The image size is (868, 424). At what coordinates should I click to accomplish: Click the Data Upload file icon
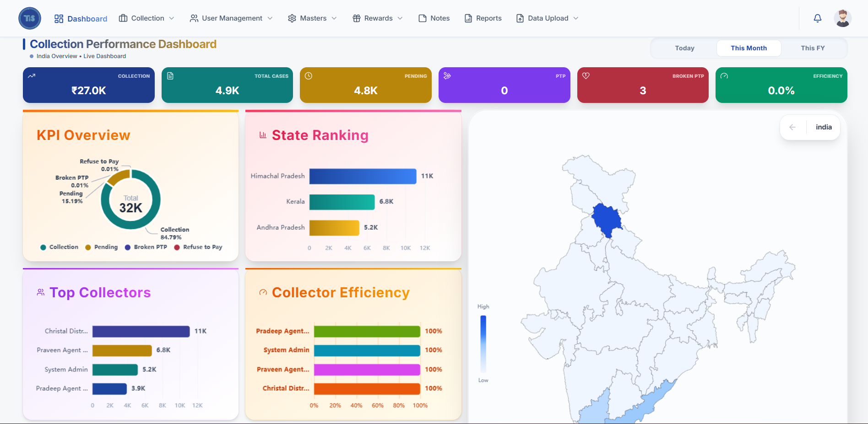(520, 18)
